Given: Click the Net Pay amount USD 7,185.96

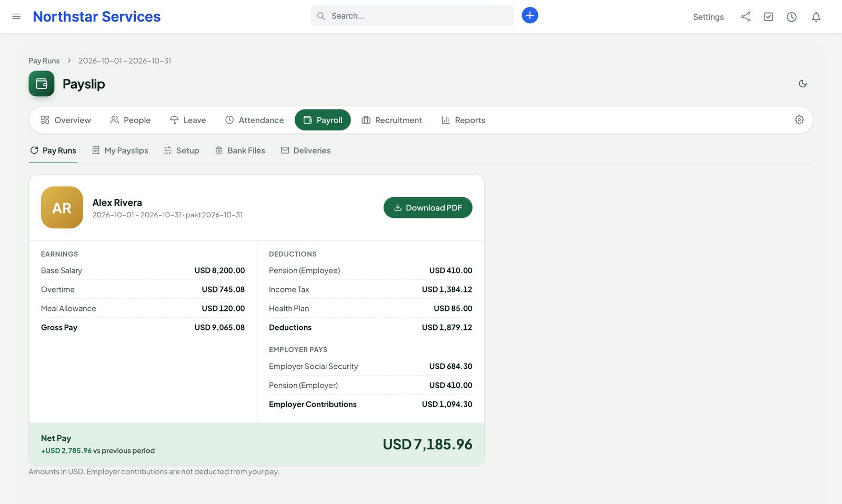Looking at the screenshot, I should point(427,445).
